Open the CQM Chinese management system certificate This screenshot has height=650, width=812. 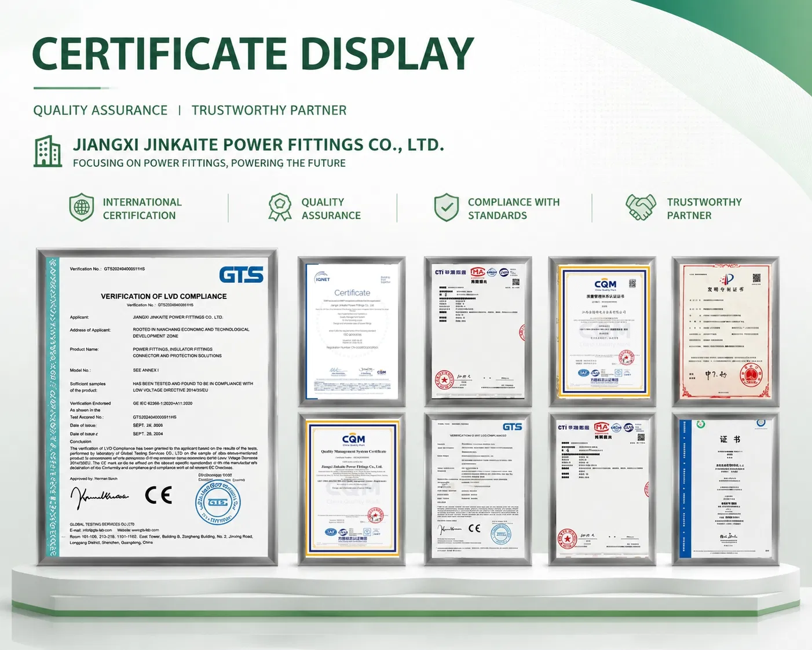(602, 332)
